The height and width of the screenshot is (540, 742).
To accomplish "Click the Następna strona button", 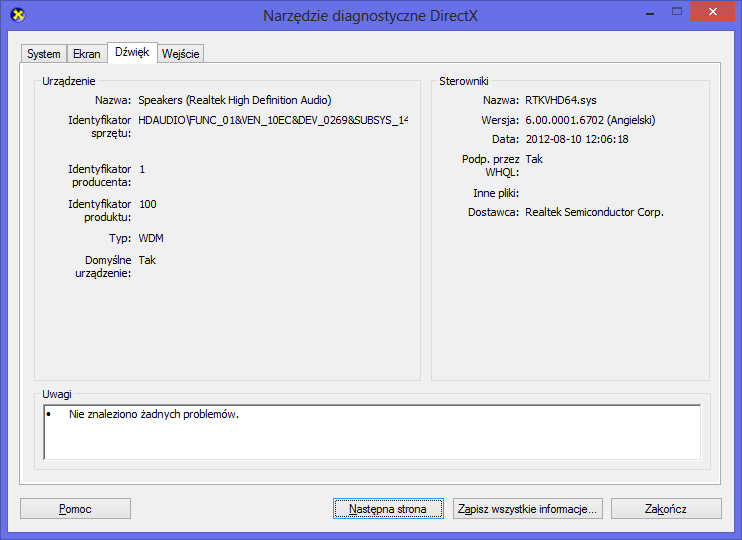I will point(388,509).
